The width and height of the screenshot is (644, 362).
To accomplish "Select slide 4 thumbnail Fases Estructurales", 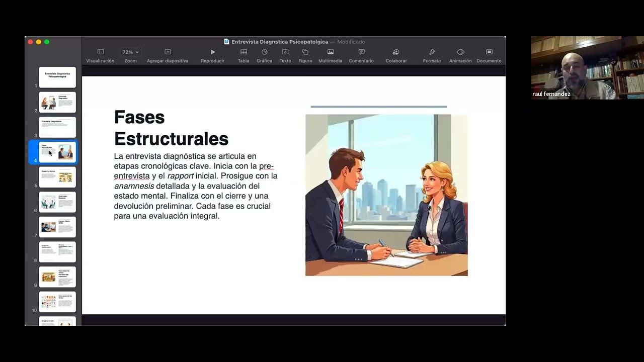I will [57, 152].
